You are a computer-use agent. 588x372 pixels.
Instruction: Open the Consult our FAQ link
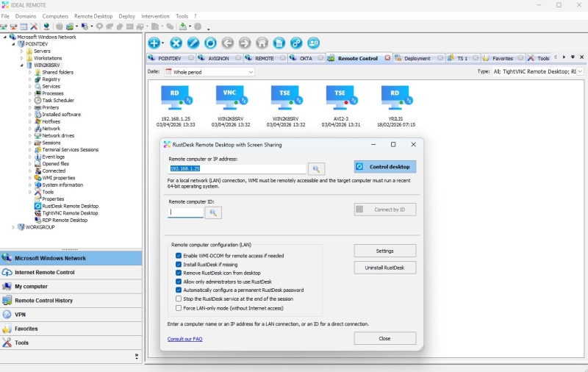point(184,339)
